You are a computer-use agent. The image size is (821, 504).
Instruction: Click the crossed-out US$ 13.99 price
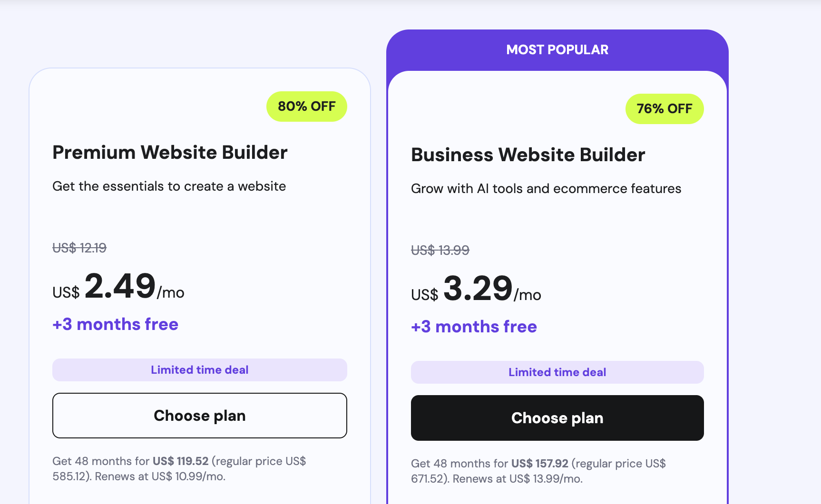[440, 250]
